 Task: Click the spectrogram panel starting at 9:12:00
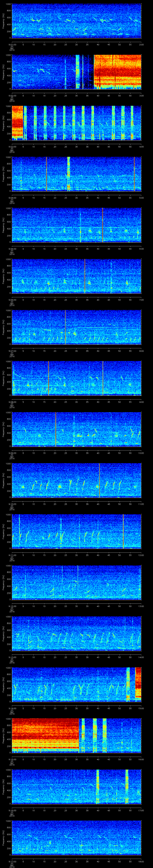point(77,582)
